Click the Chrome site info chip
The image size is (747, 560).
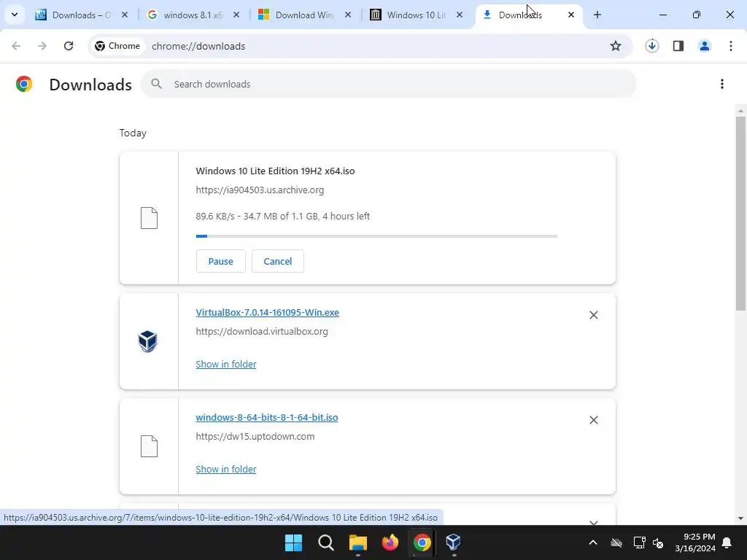pyautogui.click(x=117, y=46)
